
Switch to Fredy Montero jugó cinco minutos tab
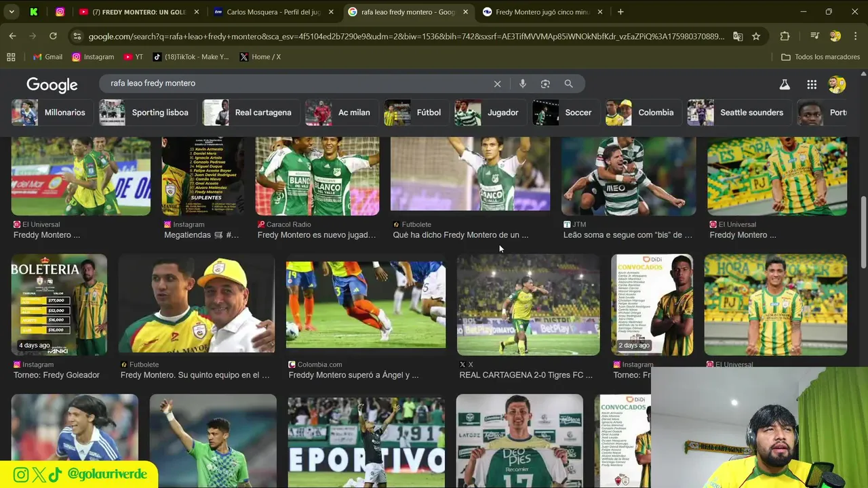tap(543, 12)
